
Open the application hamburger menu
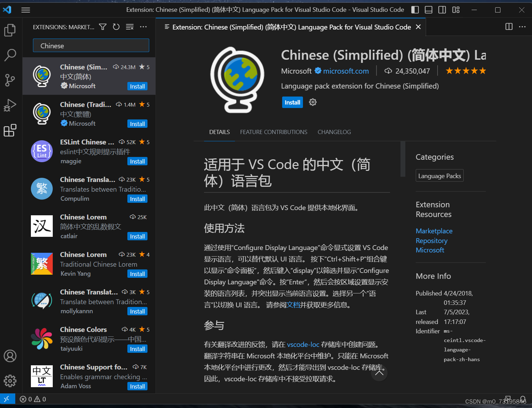click(25, 10)
